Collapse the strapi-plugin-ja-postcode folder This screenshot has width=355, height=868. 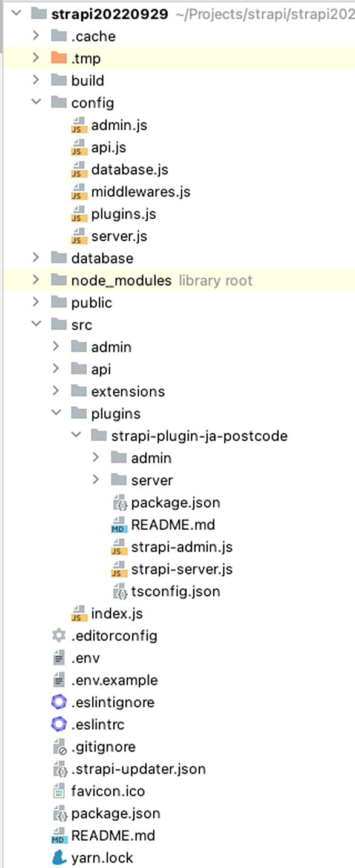77,436
